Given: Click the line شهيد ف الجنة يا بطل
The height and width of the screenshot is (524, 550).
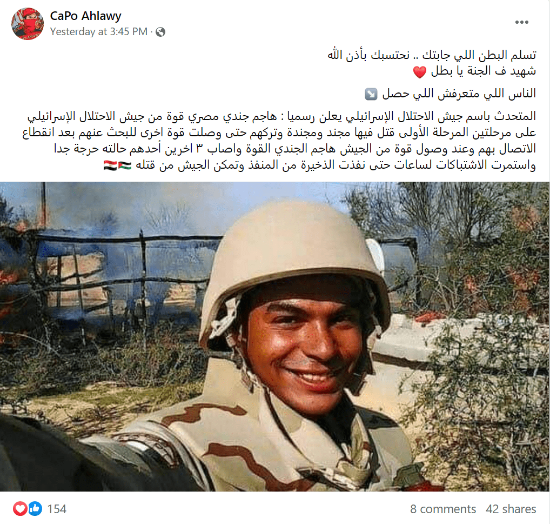Looking at the screenshot, I should [x=483, y=71].
